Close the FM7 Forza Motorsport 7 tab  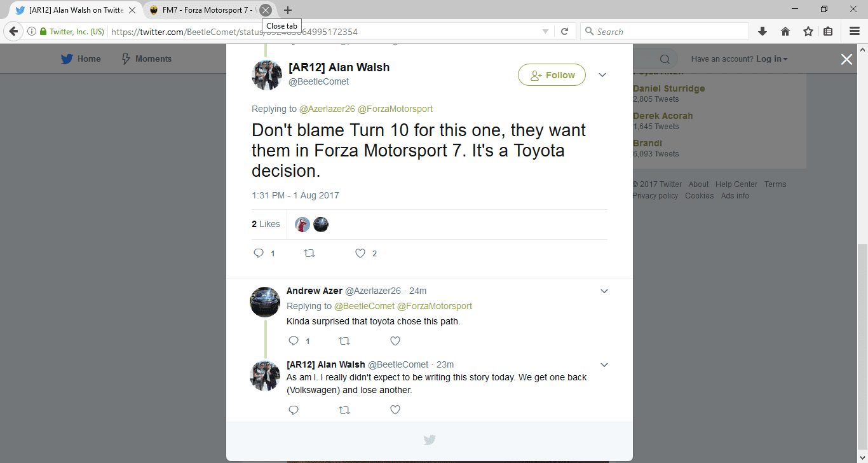[x=266, y=10]
